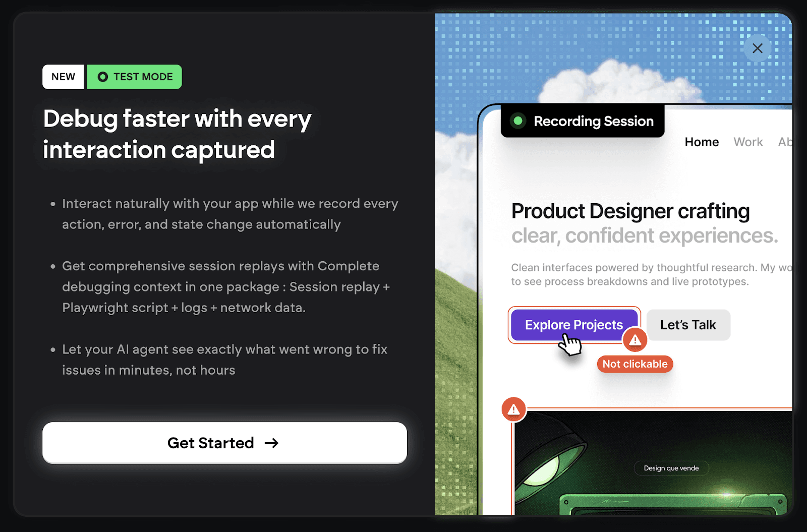
Task: Open the green lamp project thumbnail
Action: [x=653, y=463]
